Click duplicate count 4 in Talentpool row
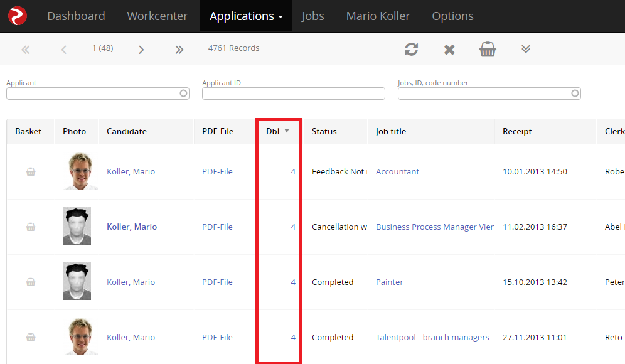The width and height of the screenshot is (625, 364). pyautogui.click(x=293, y=337)
